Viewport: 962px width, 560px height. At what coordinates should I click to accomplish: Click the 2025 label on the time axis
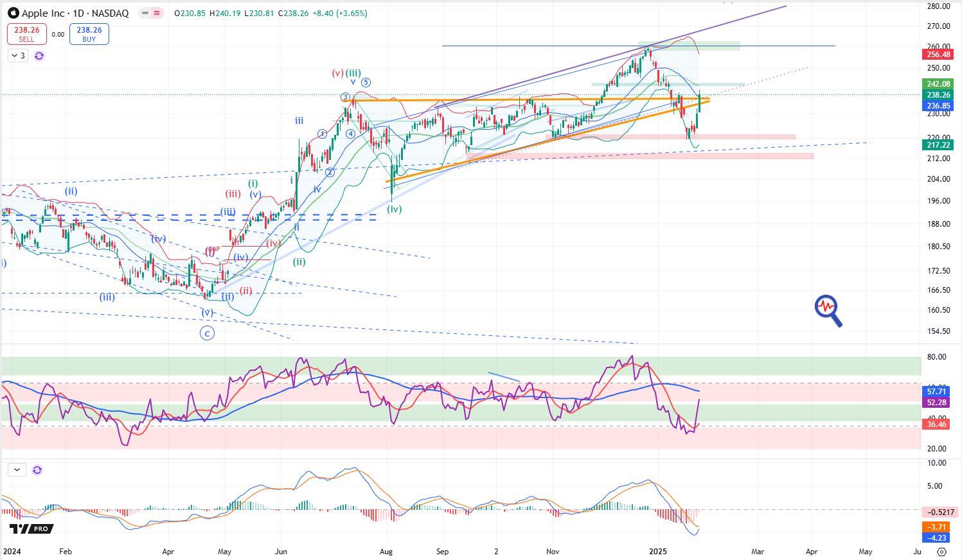tap(659, 551)
